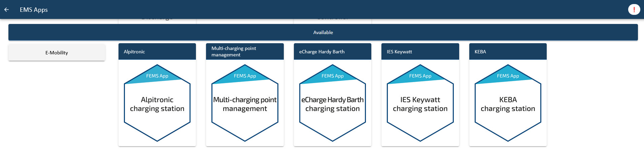The width and height of the screenshot is (644, 157).
Task: Click the IES Keywatt card title
Action: 399,52
